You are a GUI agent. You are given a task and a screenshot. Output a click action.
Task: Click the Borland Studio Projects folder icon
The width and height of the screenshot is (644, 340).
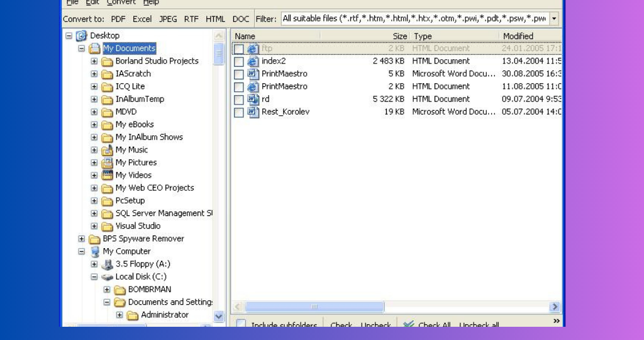(107, 61)
